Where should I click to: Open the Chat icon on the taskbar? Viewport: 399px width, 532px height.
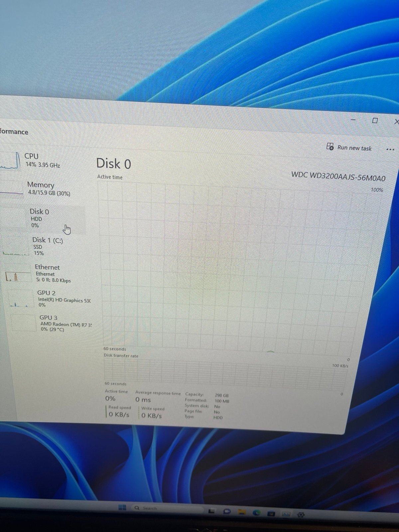227,511
